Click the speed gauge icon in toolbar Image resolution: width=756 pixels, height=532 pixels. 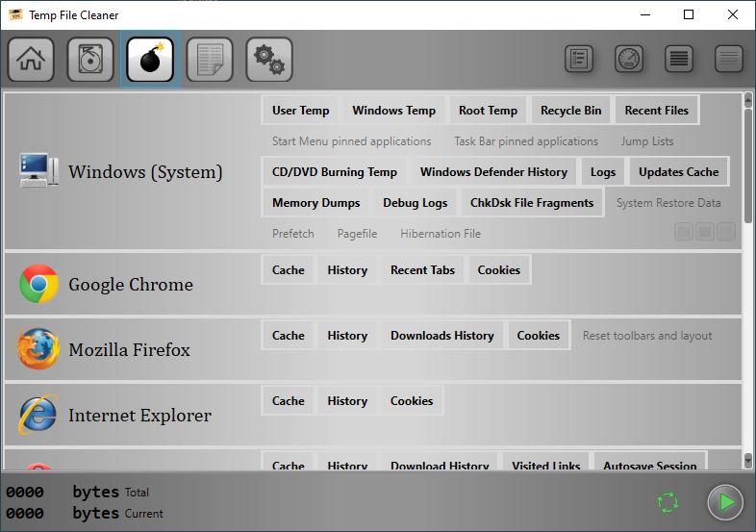click(629, 59)
